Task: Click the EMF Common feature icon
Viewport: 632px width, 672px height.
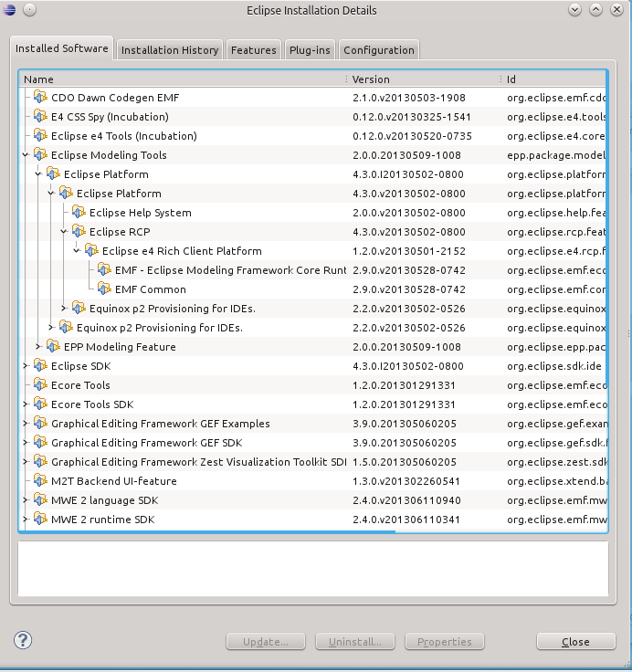Action: tap(105, 289)
